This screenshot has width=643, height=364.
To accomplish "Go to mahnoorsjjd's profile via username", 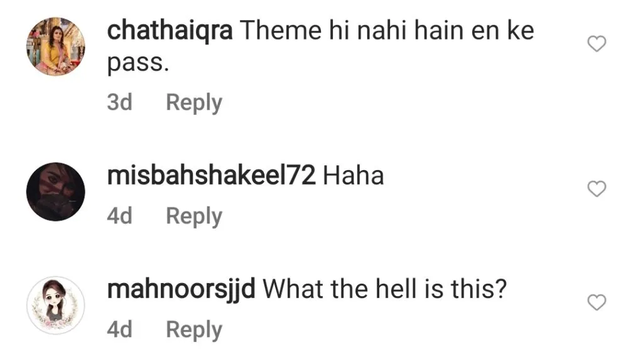I will pyautogui.click(x=181, y=290).
